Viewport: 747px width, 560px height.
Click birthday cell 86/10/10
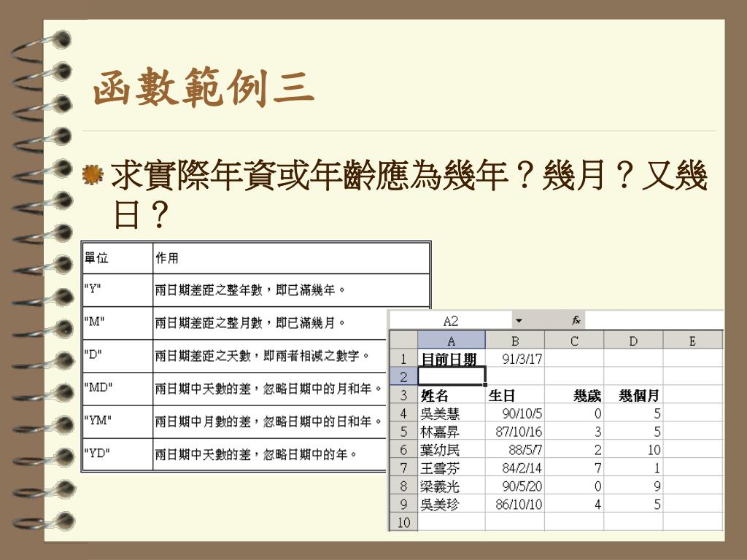[x=515, y=504]
